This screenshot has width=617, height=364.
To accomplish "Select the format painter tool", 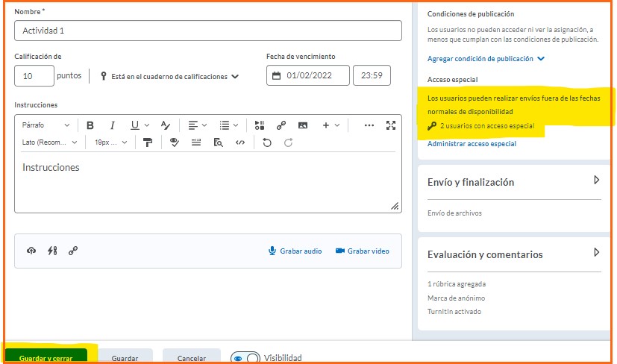I will 148,142.
